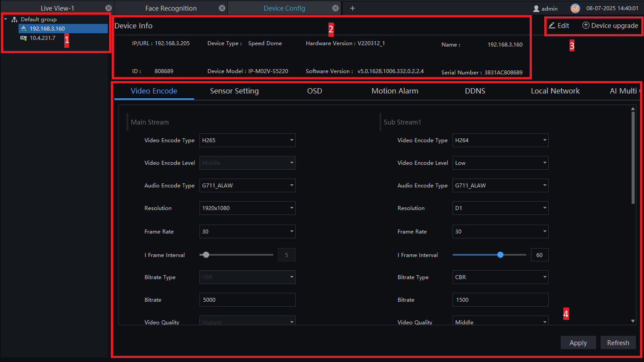Click the Device Info heading
Screen dimensions: 644x362
pyautogui.click(x=133, y=26)
